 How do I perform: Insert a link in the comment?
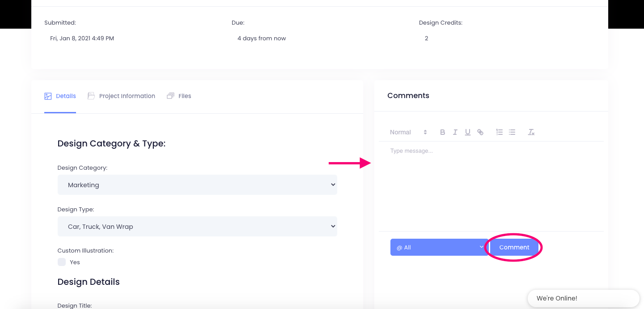click(480, 132)
